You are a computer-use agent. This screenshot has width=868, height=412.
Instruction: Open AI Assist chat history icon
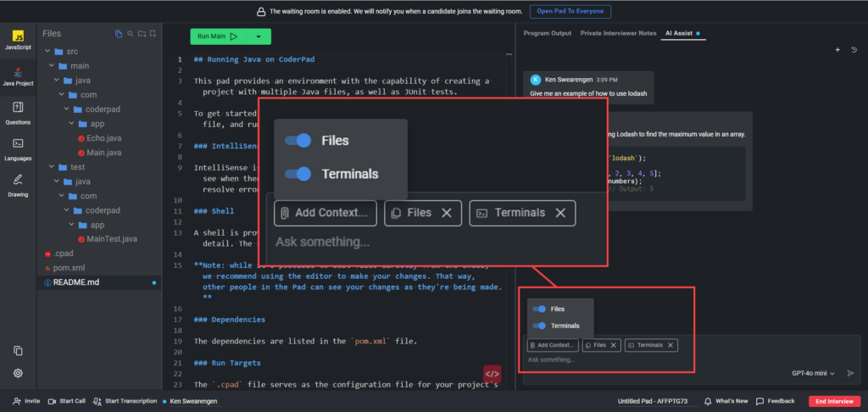click(854, 50)
